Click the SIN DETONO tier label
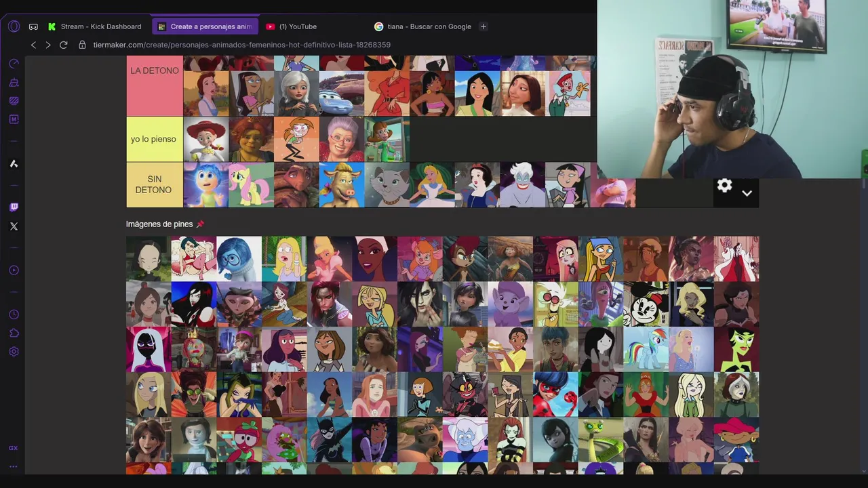The image size is (868, 488). (x=155, y=184)
